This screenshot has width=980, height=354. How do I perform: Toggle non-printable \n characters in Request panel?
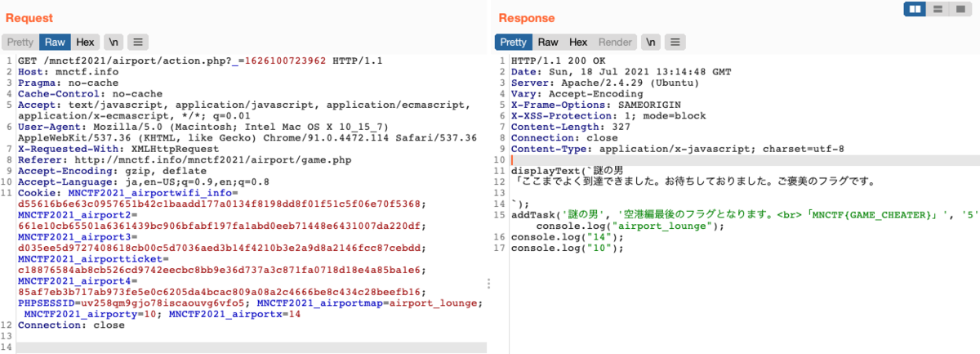tap(114, 42)
